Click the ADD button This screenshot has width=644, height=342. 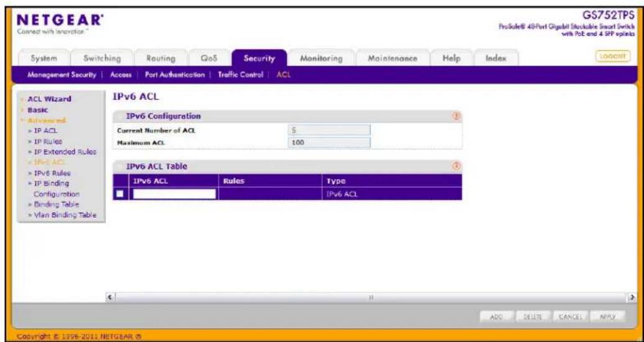click(x=497, y=317)
